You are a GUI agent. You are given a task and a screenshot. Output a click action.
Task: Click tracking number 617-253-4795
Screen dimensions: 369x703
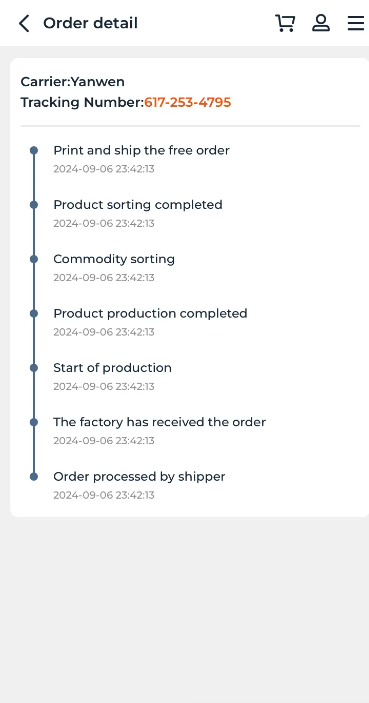click(x=187, y=103)
